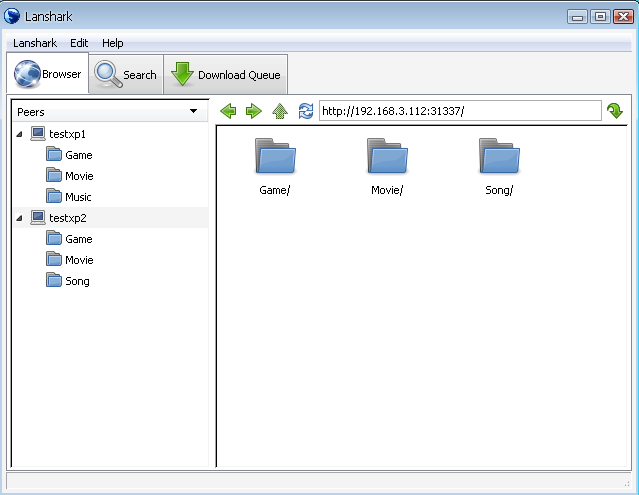Select Music folder under testxp1
Image resolution: width=639 pixels, height=495 pixels.
tap(77, 197)
